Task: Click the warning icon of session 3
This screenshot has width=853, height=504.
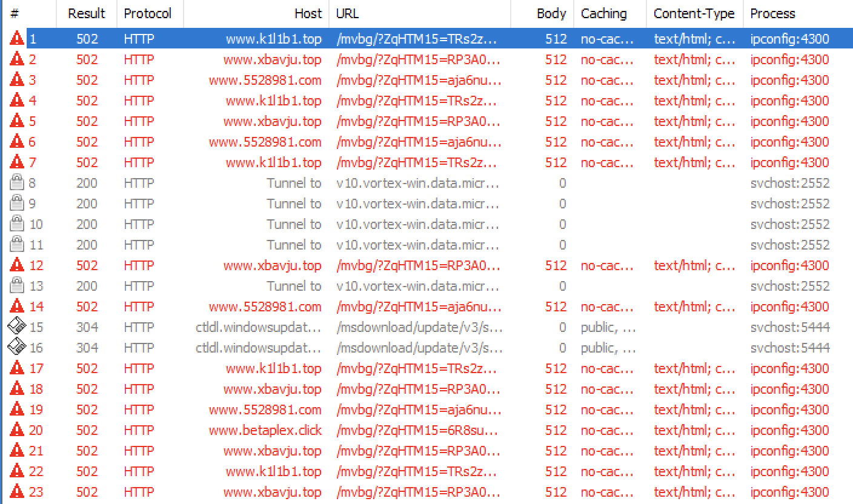Action: point(17,80)
